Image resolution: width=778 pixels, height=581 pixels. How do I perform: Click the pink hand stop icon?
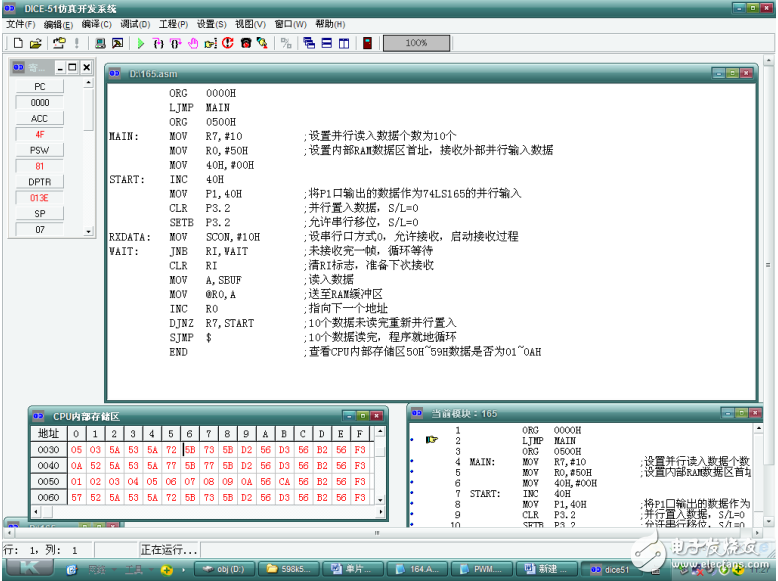(x=193, y=43)
